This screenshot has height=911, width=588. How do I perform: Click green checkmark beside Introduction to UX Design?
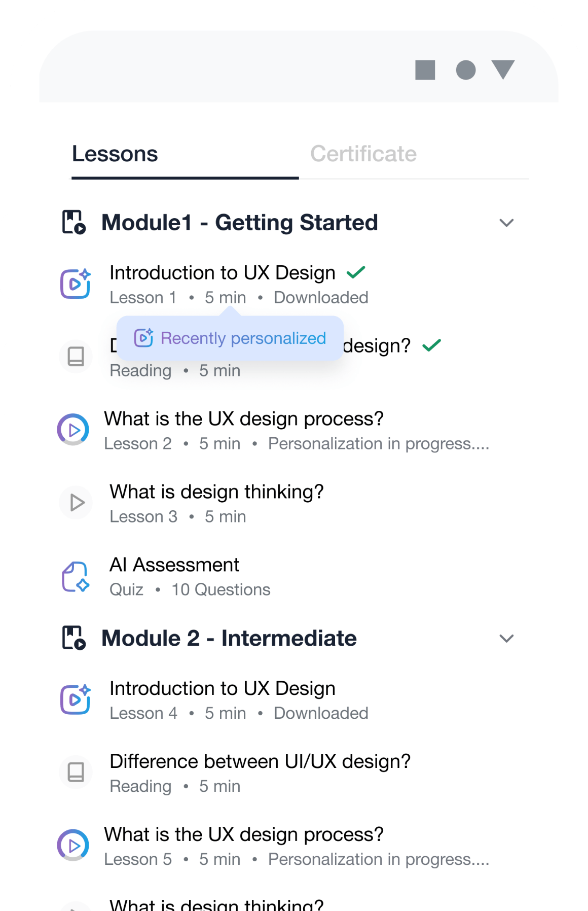pyautogui.click(x=356, y=272)
